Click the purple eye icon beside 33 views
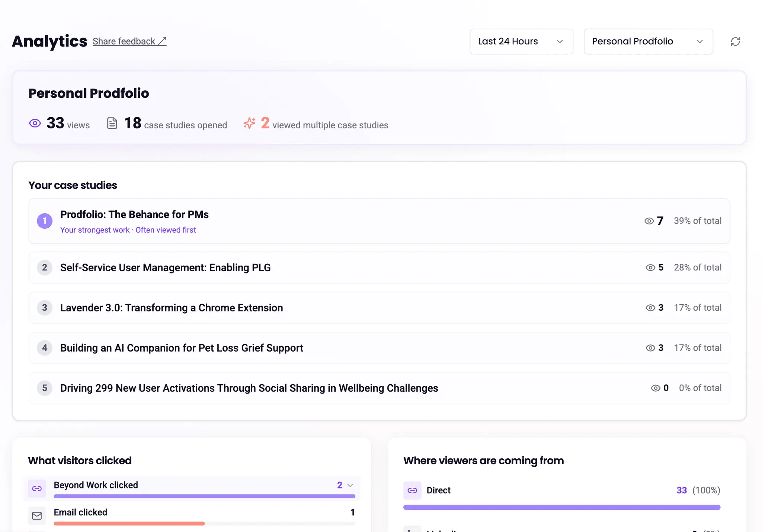The width and height of the screenshot is (762, 532). (35, 123)
